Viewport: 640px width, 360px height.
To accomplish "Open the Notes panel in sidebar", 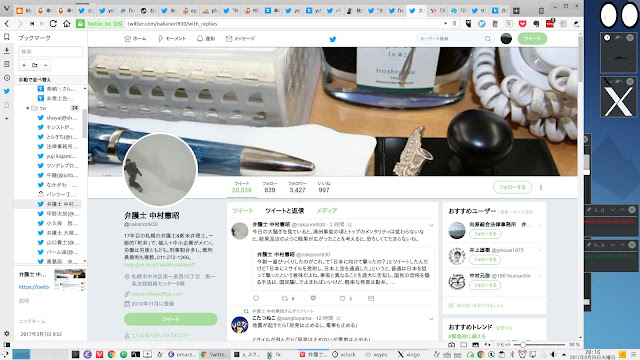I will pyautogui.click(x=7, y=64).
